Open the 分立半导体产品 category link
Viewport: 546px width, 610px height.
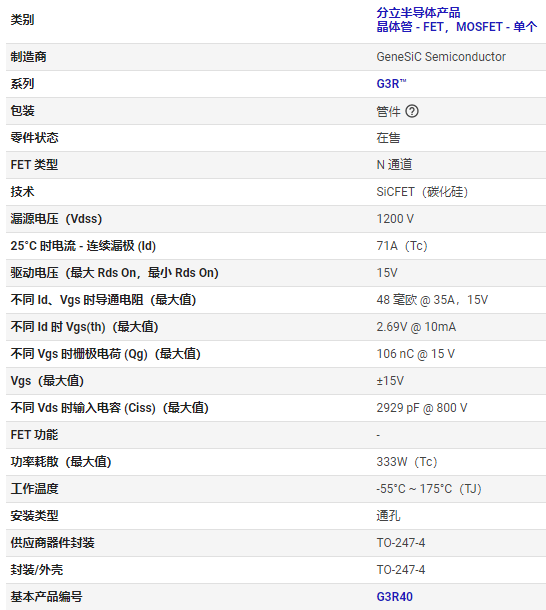[x=418, y=12]
